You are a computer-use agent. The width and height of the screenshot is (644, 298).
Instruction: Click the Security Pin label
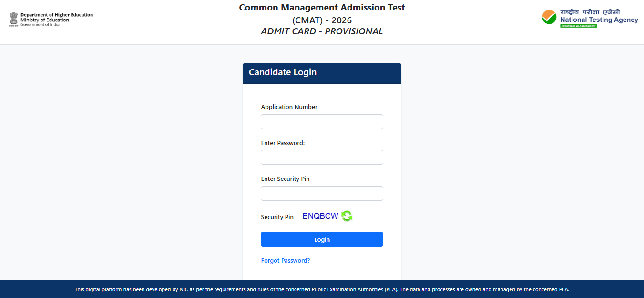point(277,217)
